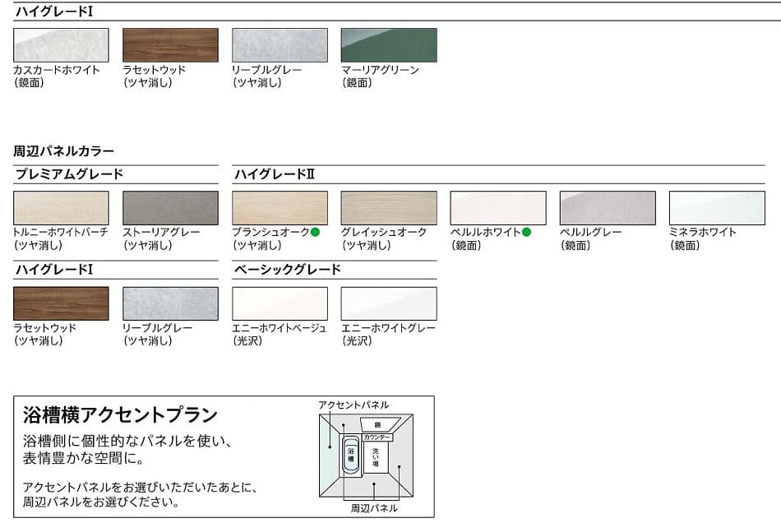
Task: Click the green dot next to ブランシュオーク
Action: 315,233
